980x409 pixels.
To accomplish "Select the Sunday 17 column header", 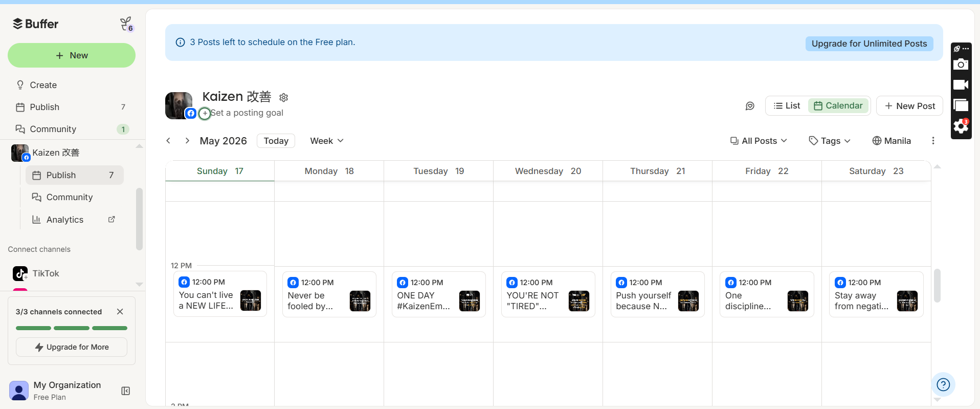I will click(220, 171).
